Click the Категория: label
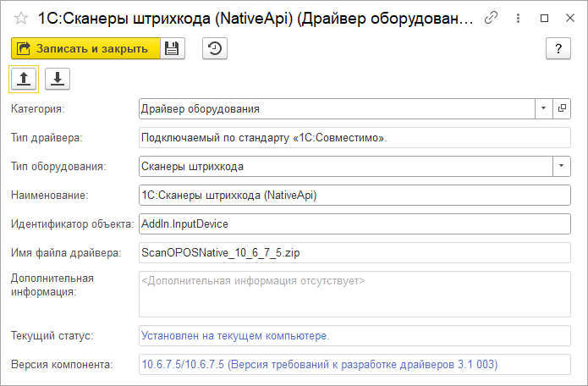Viewport: 588px width, 386px height. tap(37, 109)
